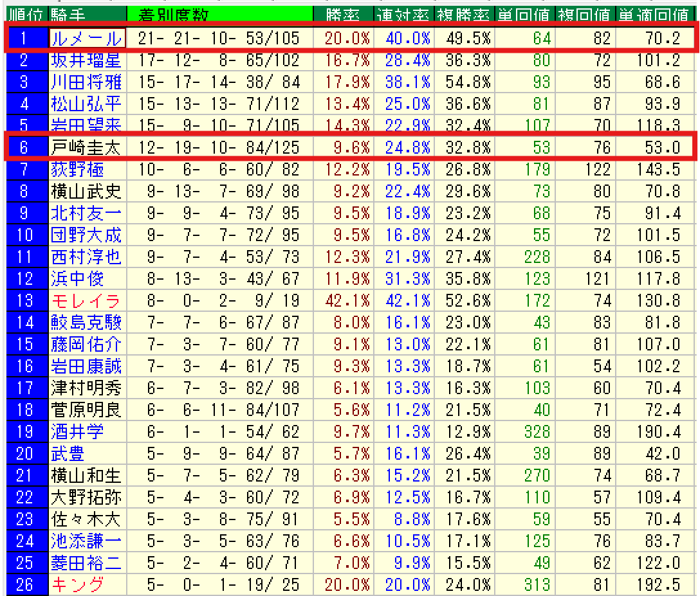Open jockey 坂井瑠星's entry
The image size is (700, 596).
click(x=86, y=60)
